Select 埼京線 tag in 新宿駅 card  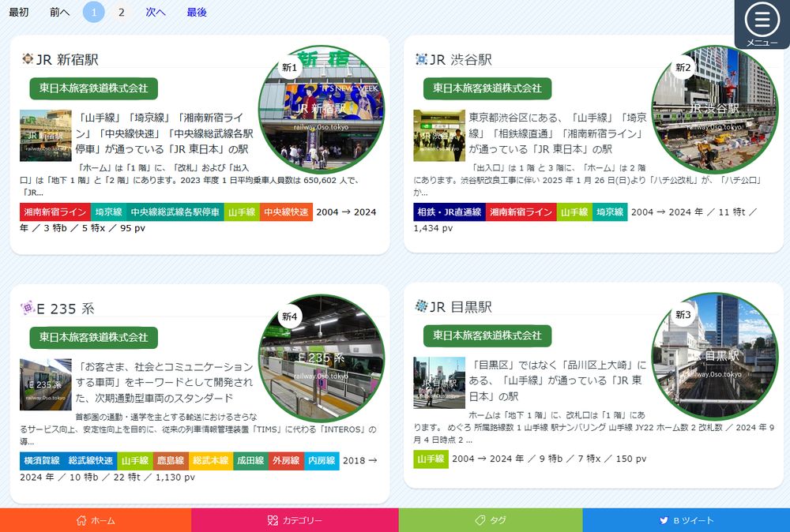109,212
